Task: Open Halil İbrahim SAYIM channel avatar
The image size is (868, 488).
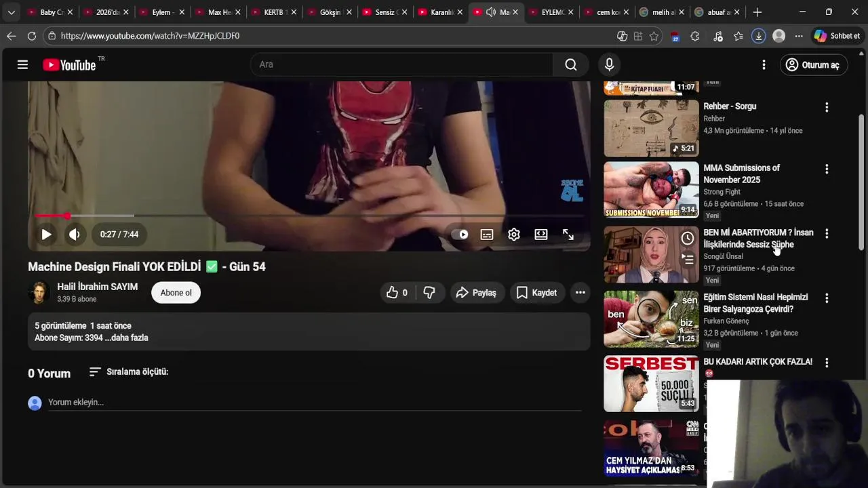Action: (x=39, y=293)
